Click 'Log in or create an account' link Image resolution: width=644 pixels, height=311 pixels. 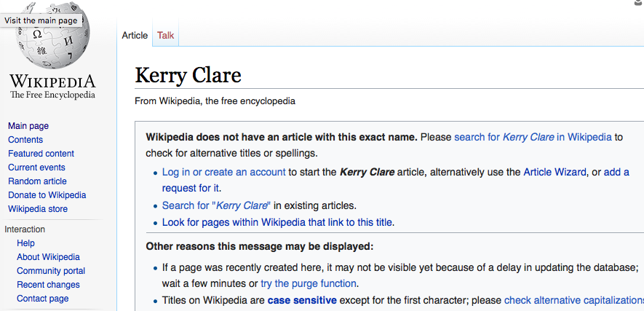point(224,172)
